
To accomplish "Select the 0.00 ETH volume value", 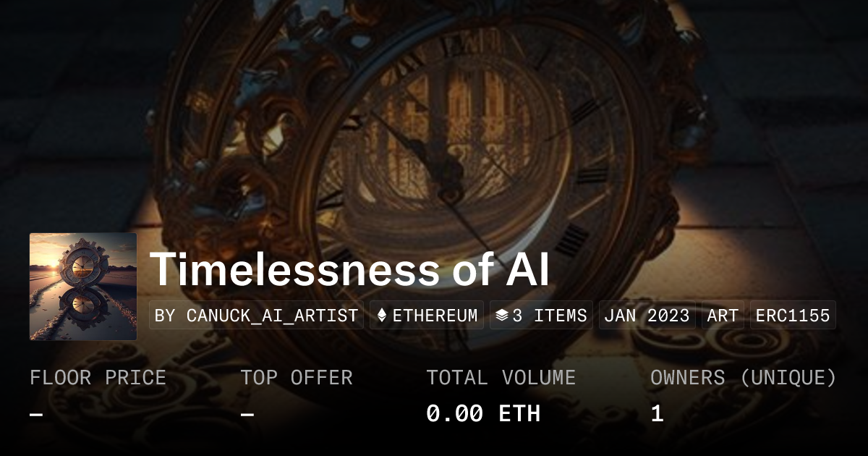I will point(483,414).
